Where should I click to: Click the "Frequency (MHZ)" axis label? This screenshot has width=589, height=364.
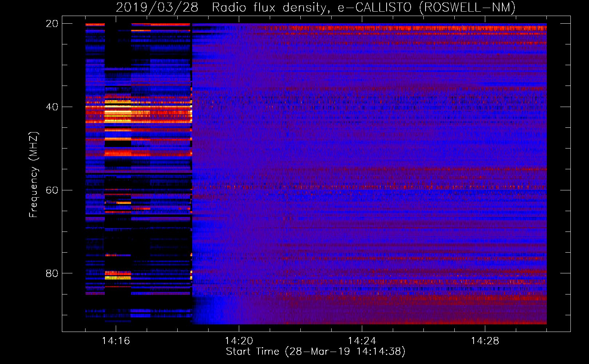click(x=33, y=175)
